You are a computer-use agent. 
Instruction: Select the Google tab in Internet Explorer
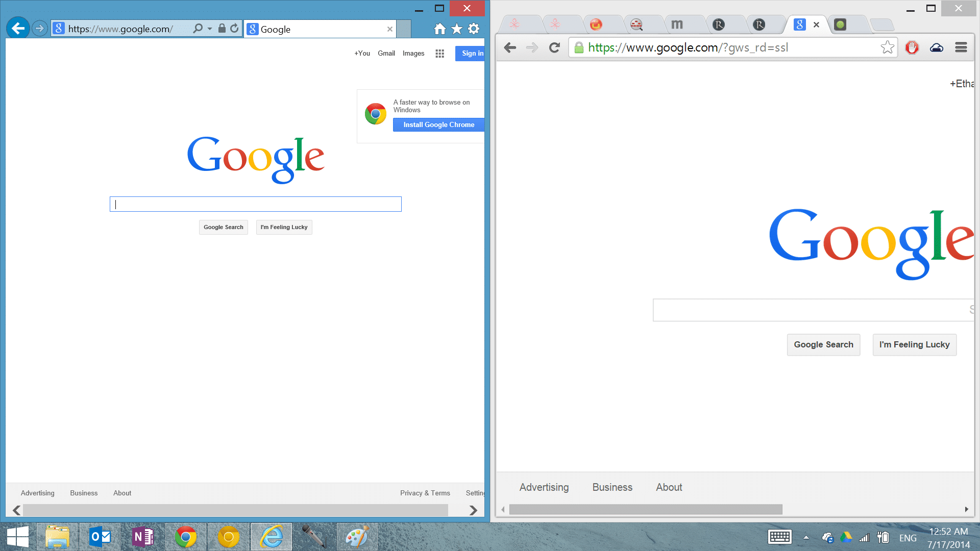coord(320,29)
